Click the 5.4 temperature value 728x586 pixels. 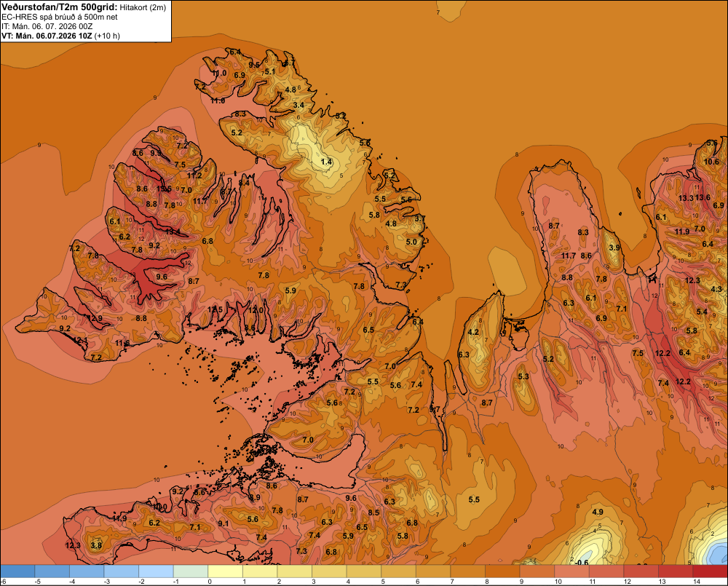(702, 312)
